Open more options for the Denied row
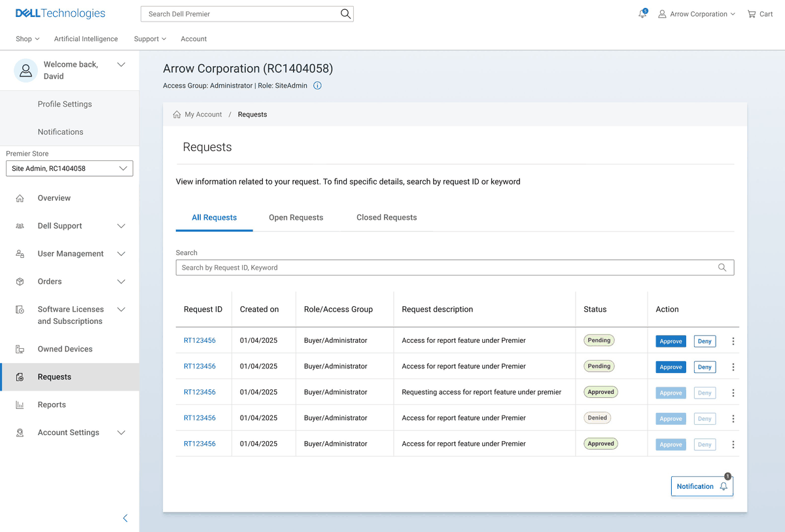This screenshot has width=785, height=532. [733, 419]
